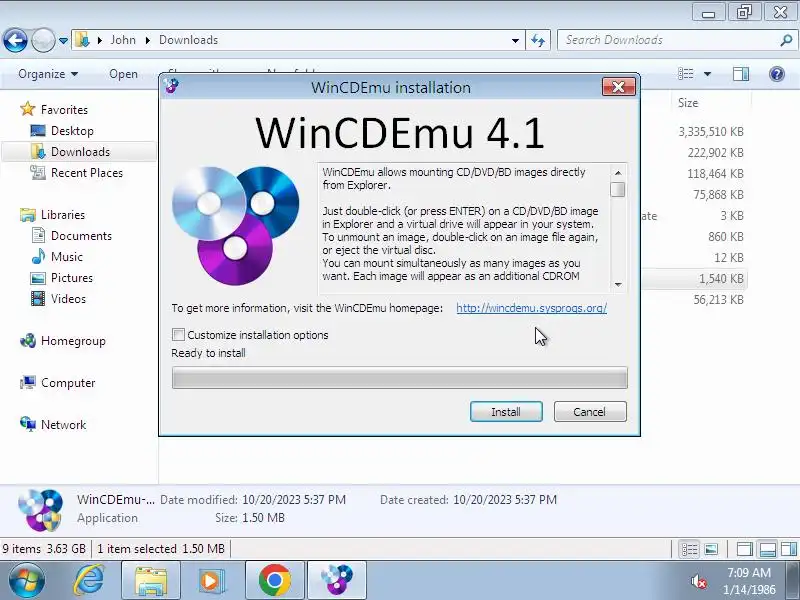
Task: Click the 56,213 KB size entry
Action: point(718,299)
